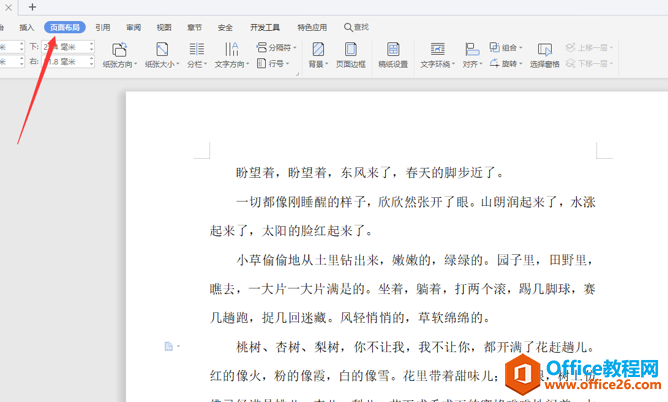
Task: Click the line starting 小草偷偷地从土里钻出来
Action: pos(415,260)
